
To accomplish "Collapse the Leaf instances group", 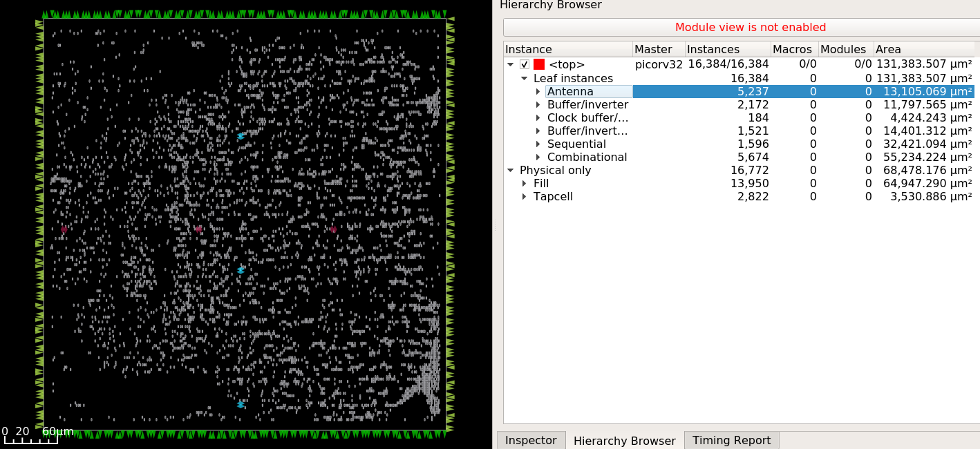I will pyautogui.click(x=524, y=78).
